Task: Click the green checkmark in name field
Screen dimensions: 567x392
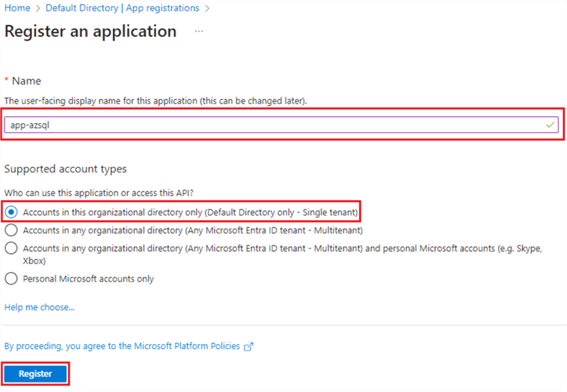Action: tap(550, 125)
